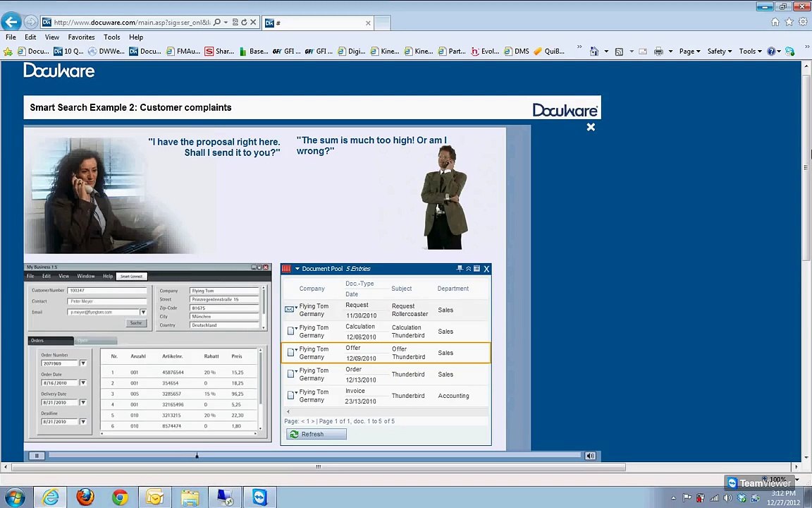The image size is (812, 508).
Task: Click the Document Pool list view icon
Action: [x=477, y=269]
